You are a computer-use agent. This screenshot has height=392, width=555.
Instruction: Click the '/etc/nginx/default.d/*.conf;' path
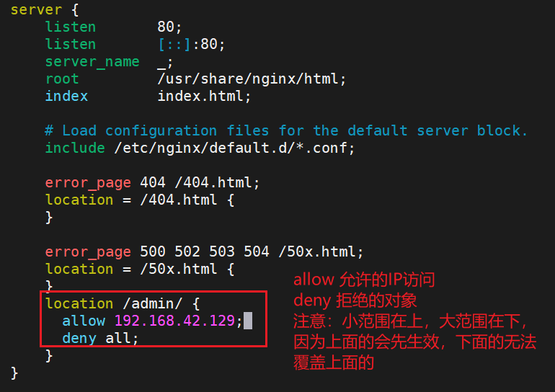point(234,148)
